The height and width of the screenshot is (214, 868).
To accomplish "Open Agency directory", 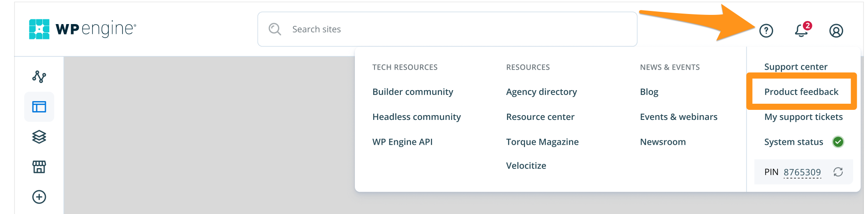I will (x=541, y=92).
